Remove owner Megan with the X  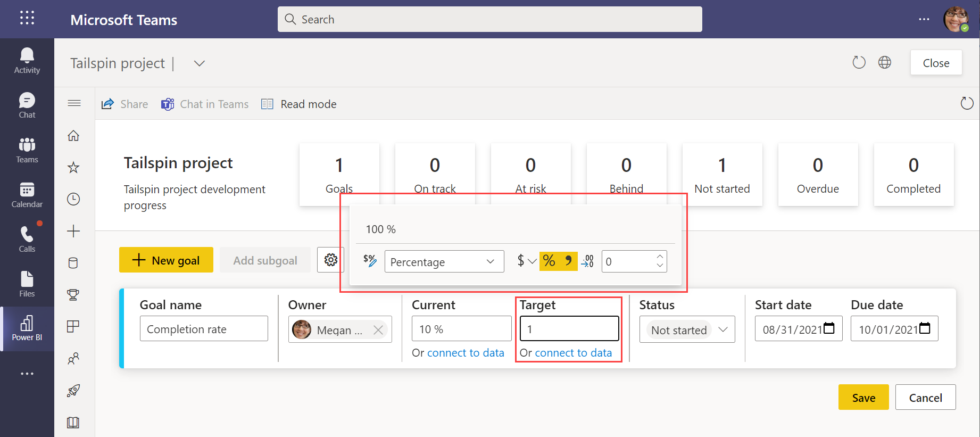click(x=378, y=330)
